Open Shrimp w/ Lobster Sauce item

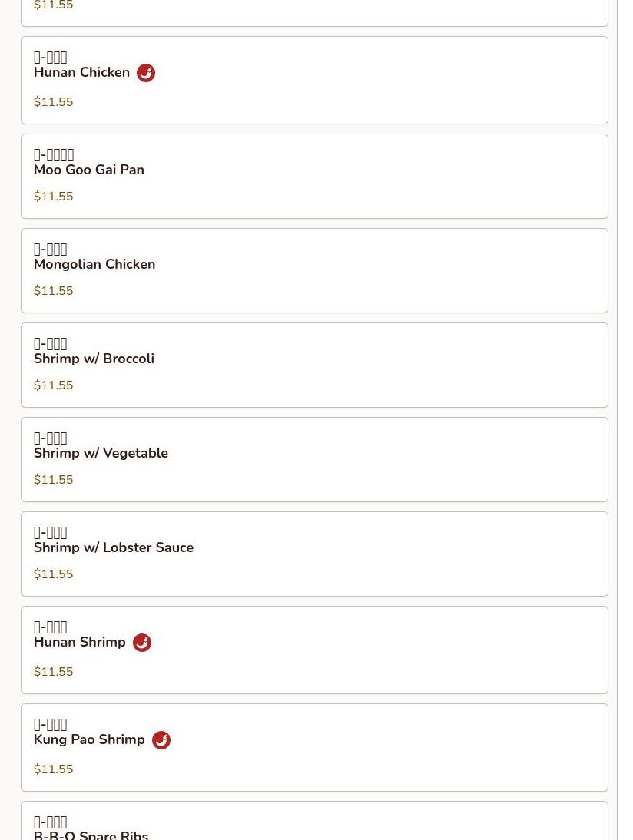[x=315, y=554]
